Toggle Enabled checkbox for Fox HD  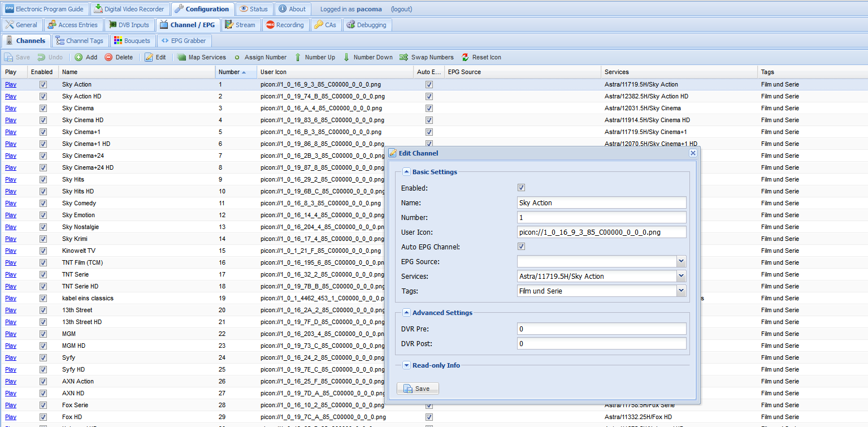point(43,417)
